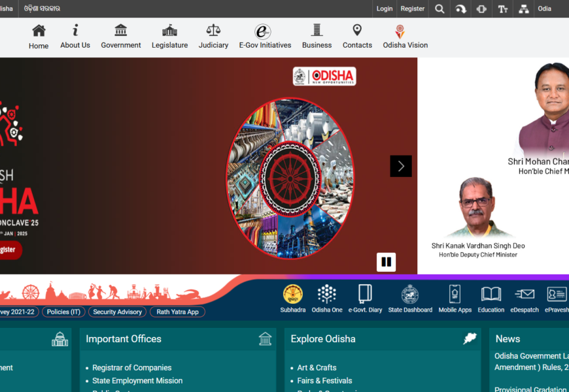Click the News heading
Viewport: 569px width, 392px height.
(x=508, y=338)
